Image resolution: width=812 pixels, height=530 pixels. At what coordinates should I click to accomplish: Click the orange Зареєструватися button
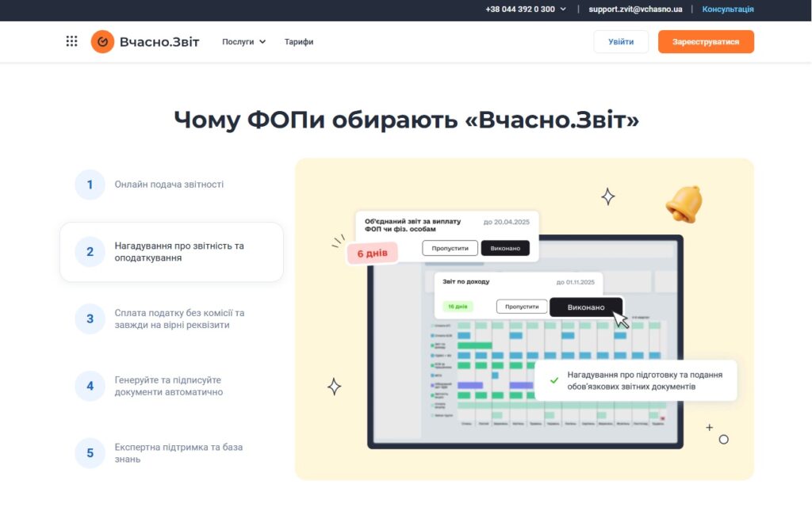point(705,40)
